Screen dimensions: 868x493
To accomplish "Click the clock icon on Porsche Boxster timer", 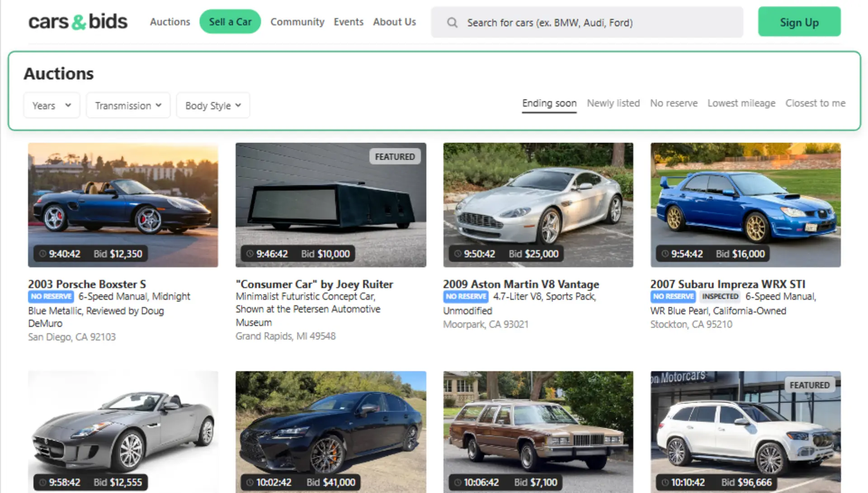I will (42, 254).
